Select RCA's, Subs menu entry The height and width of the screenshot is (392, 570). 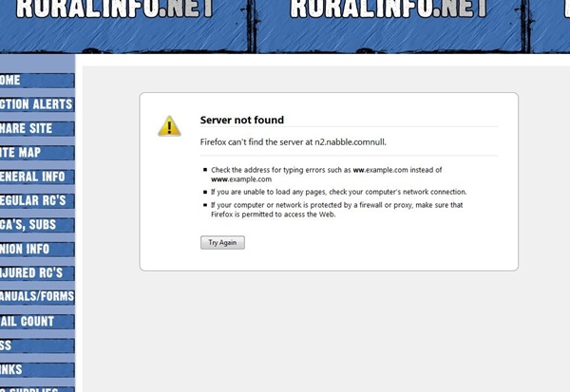34,225
